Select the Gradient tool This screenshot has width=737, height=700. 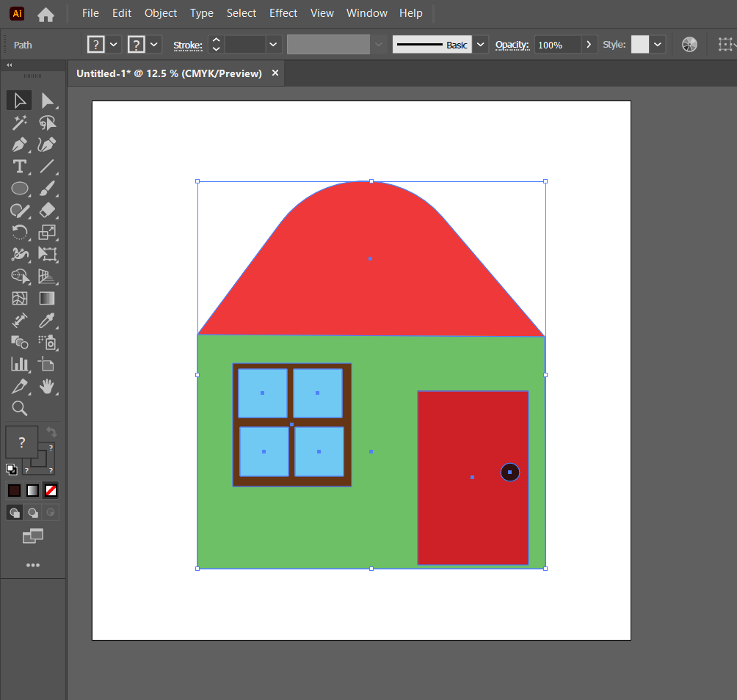(x=47, y=299)
